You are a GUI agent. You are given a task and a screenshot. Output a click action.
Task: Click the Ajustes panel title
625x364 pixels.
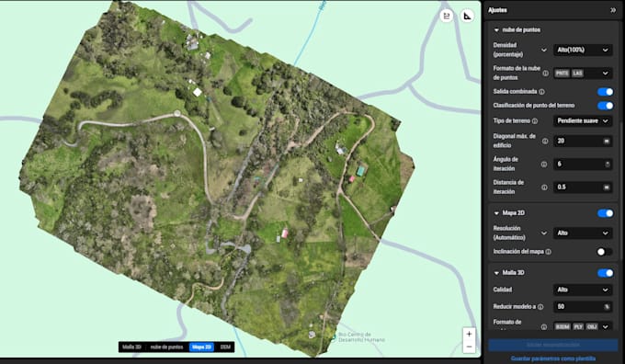click(497, 10)
